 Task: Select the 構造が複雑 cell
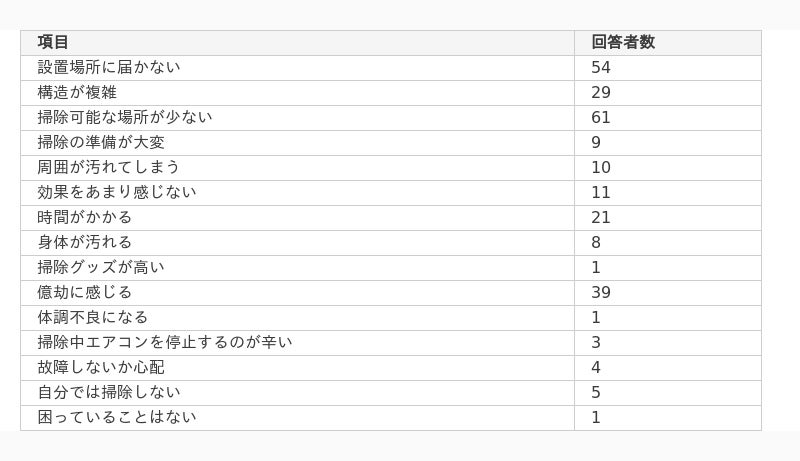pyautogui.click(x=297, y=92)
